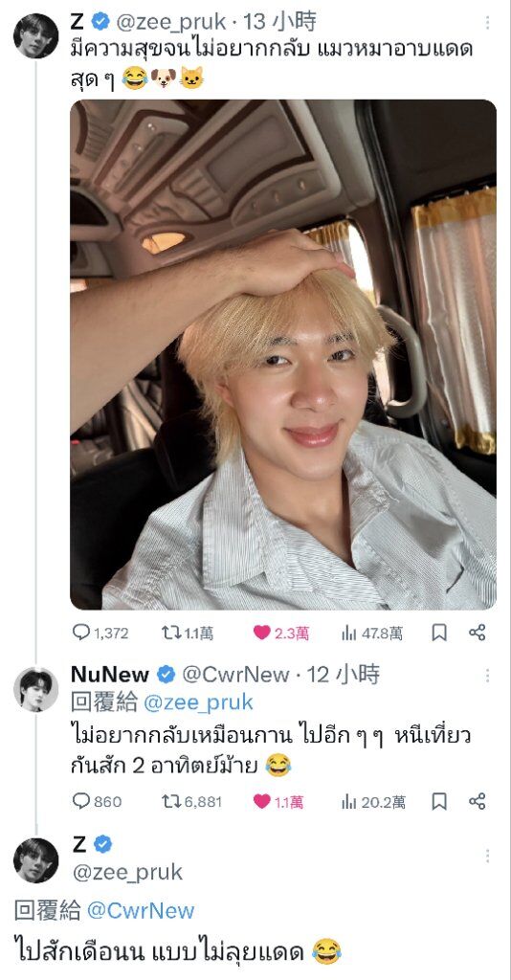Screen dimensions: 511x980
Task: View analytics showing 47.8萬 views
Action: (348, 634)
